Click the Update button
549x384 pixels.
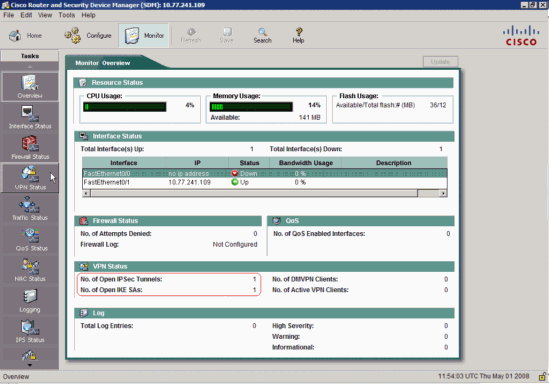click(x=440, y=62)
